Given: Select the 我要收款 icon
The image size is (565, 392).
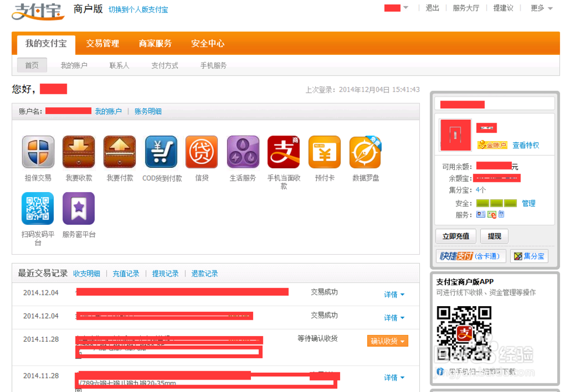Looking at the screenshot, I should pos(79,151).
